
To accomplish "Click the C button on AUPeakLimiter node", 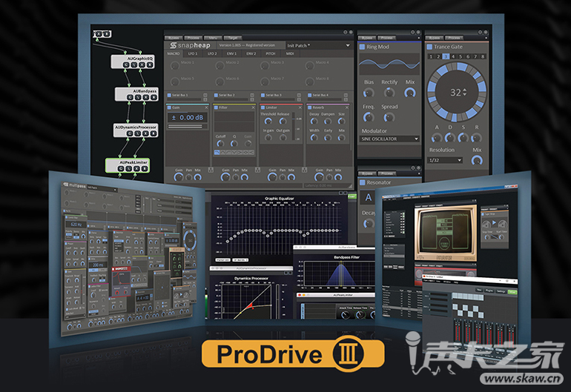I will [121, 168].
